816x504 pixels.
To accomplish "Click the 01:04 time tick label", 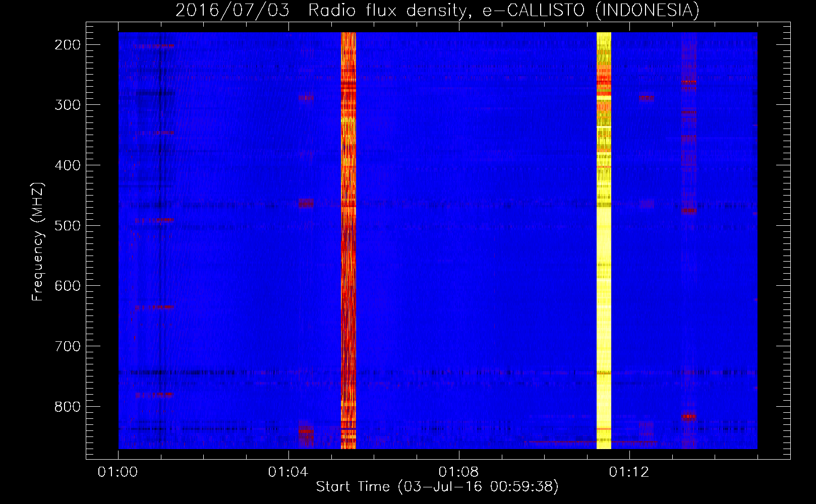I will point(288,472).
